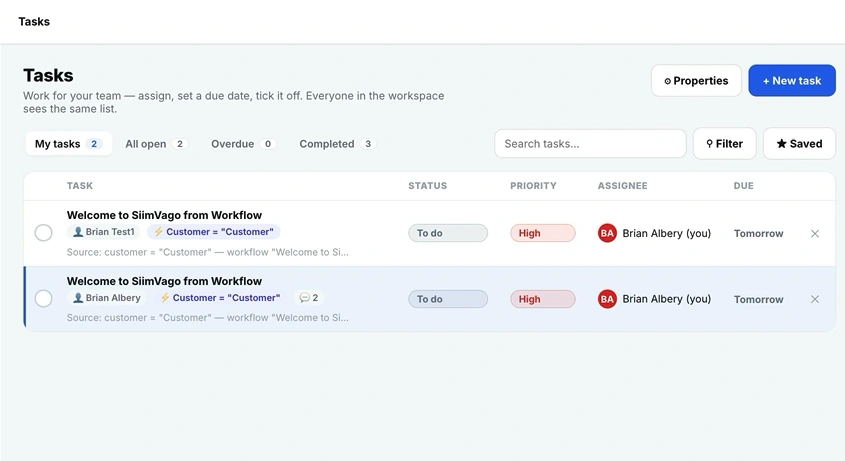The image size is (845, 461).
Task: Open the highlighted Welcome to SiimVago task title
Action: (x=164, y=281)
